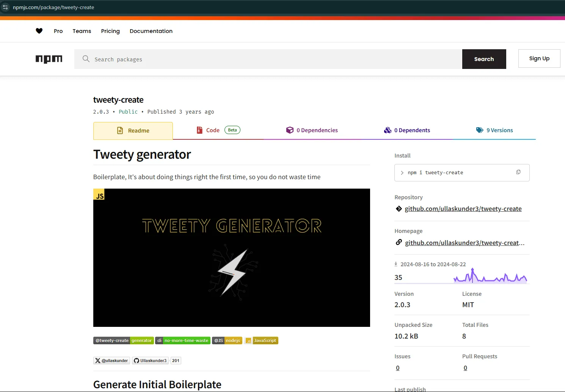The height and width of the screenshot is (392, 565).
Task: View the 0 Dependents tab
Action: click(407, 130)
